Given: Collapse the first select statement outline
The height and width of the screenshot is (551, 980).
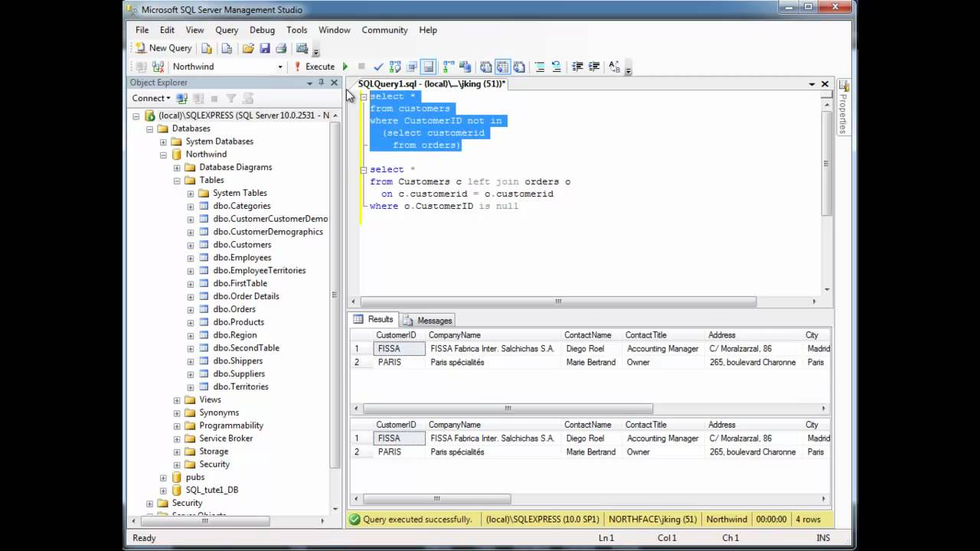Looking at the screenshot, I should [364, 96].
